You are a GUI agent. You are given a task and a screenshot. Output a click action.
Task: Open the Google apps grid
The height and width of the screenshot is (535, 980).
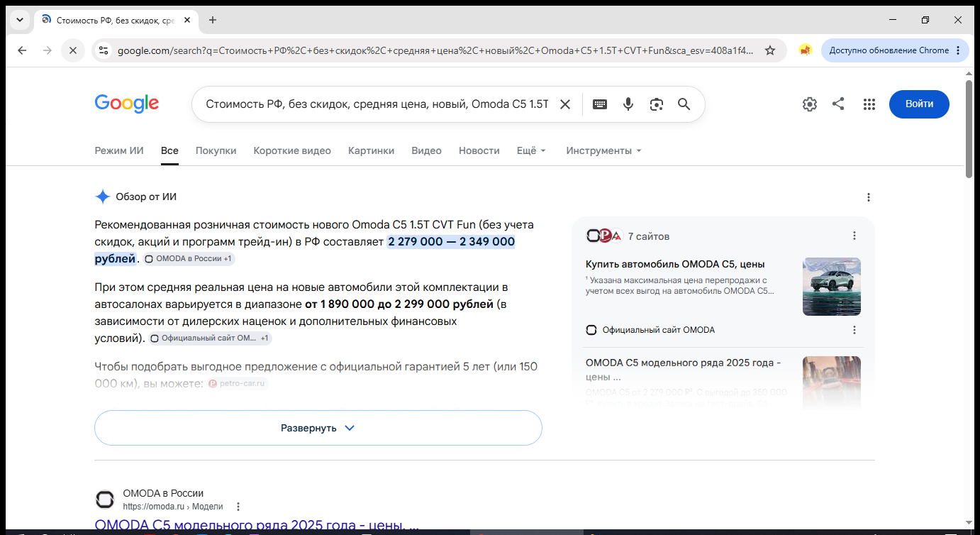click(869, 104)
